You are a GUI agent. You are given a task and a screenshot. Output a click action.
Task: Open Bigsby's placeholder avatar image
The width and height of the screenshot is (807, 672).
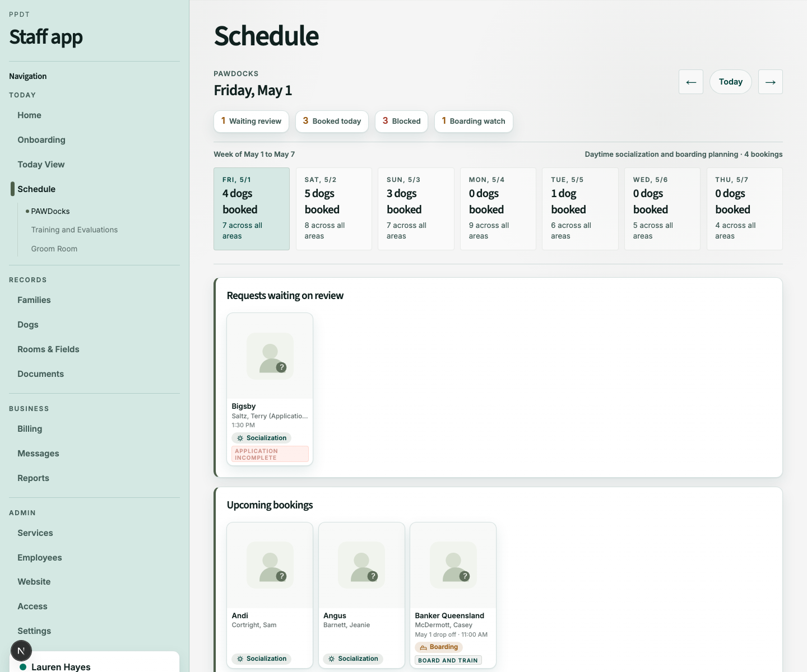270,356
